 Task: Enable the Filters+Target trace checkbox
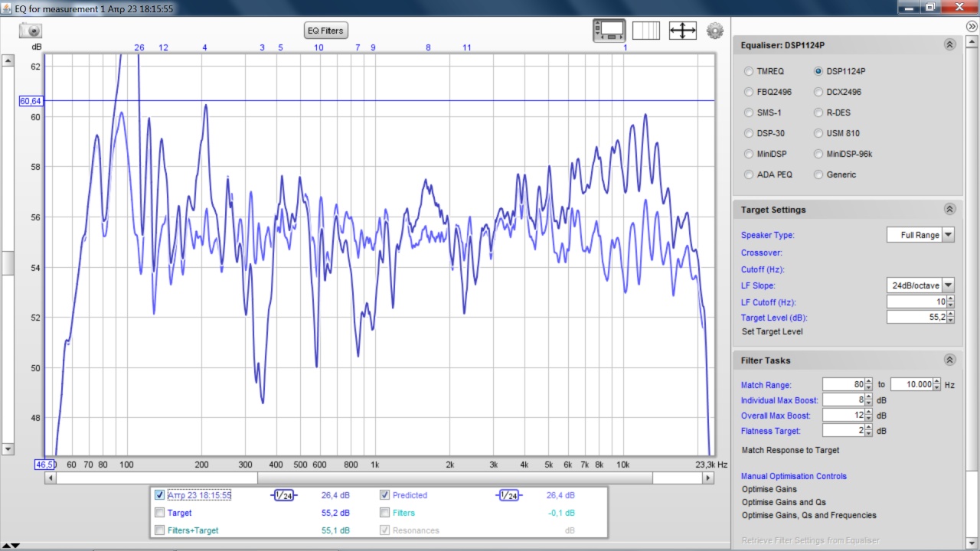coord(159,530)
